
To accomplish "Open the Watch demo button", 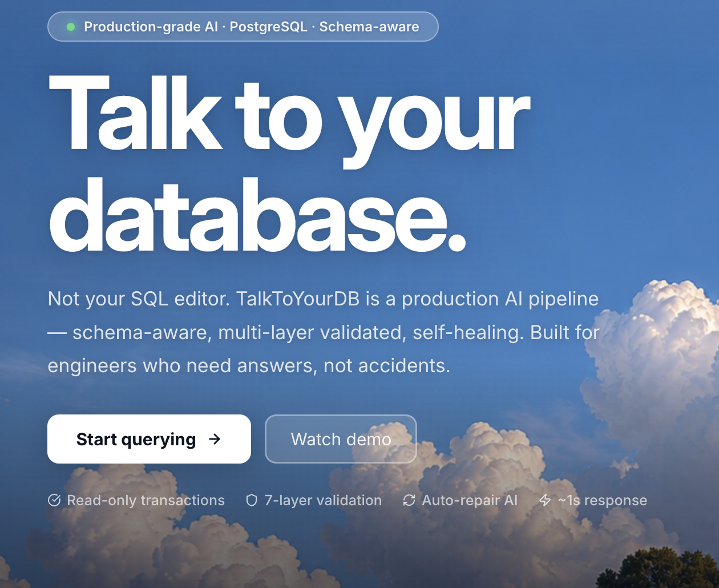I will (341, 439).
